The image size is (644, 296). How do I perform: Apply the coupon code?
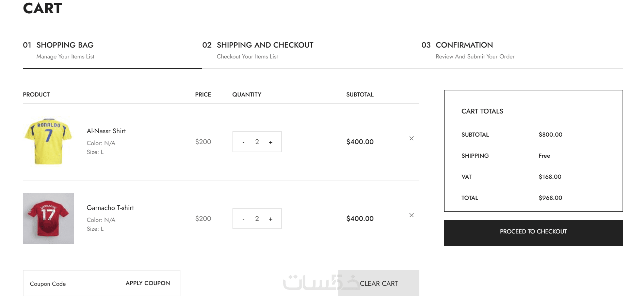pos(148,283)
